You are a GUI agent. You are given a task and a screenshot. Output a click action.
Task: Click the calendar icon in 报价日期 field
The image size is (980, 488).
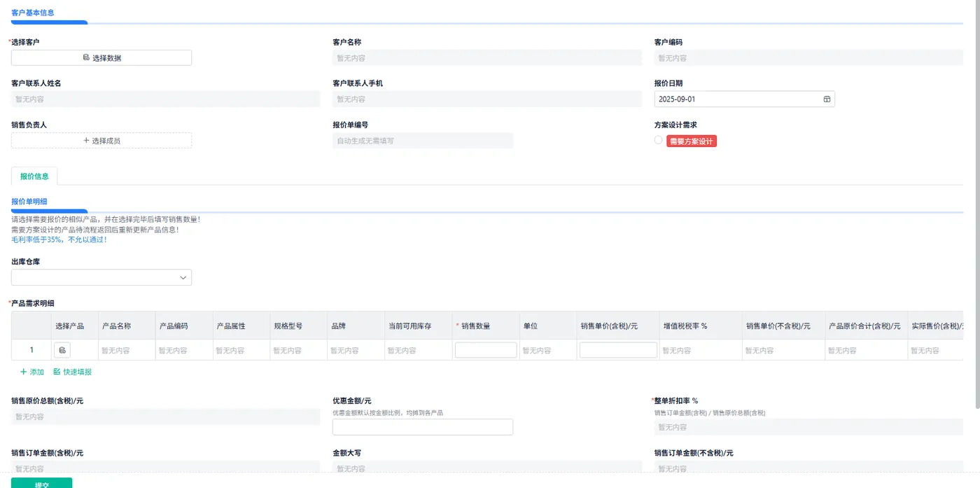coord(827,99)
